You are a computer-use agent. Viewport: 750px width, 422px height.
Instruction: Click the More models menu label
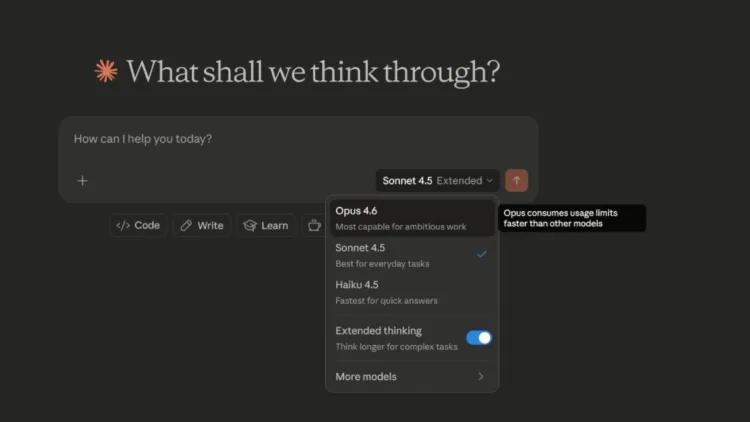366,377
